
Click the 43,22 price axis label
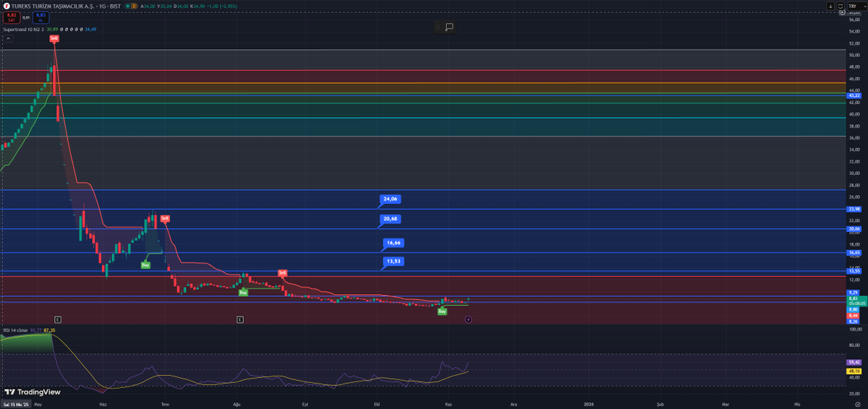[854, 95]
